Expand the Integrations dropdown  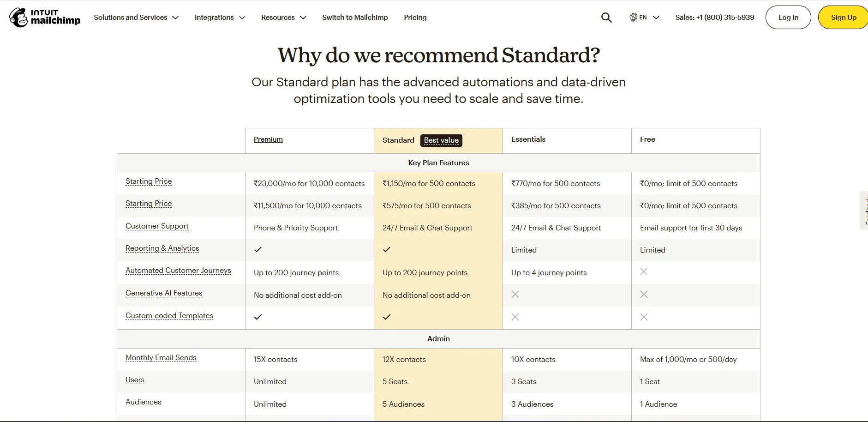(x=220, y=18)
